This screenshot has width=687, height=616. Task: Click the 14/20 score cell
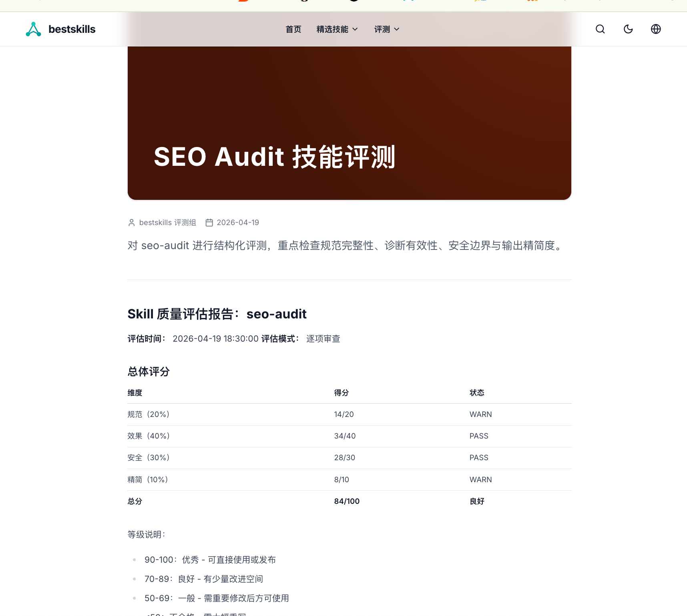point(344,415)
